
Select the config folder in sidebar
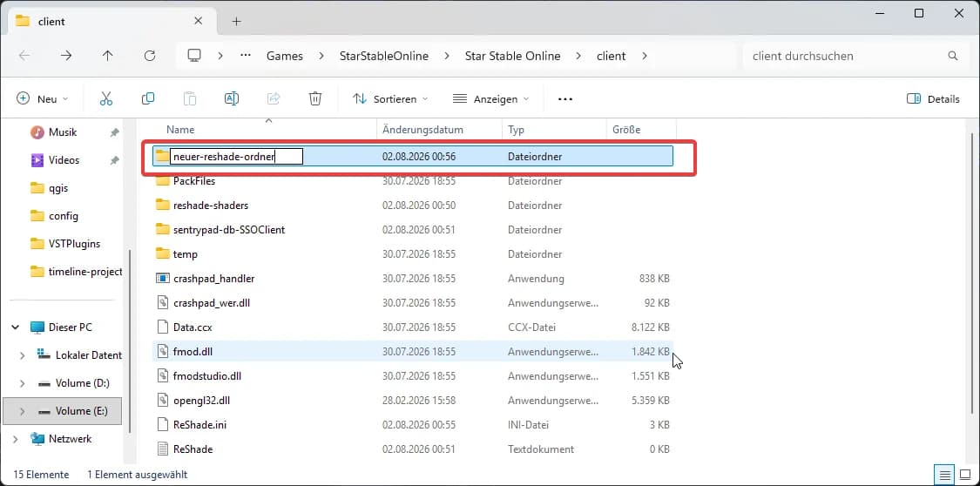click(63, 216)
